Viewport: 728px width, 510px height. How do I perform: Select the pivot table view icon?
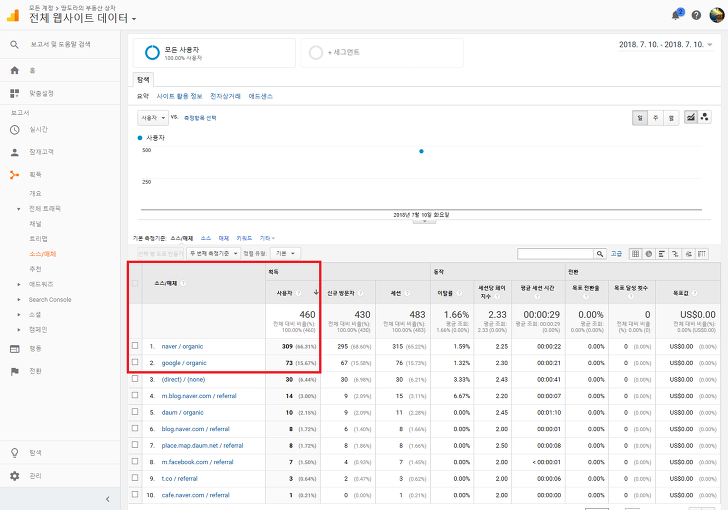(x=702, y=254)
